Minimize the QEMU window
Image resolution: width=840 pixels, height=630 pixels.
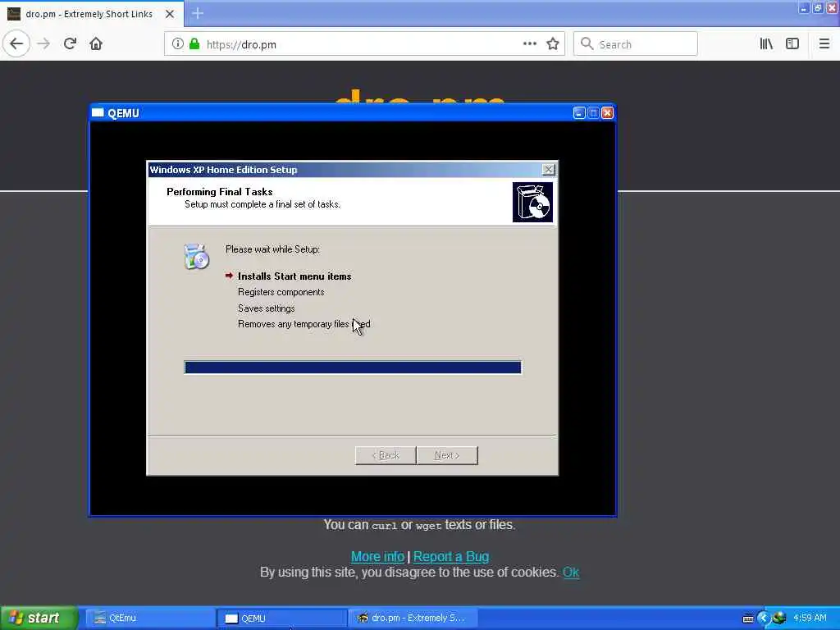tap(579, 113)
